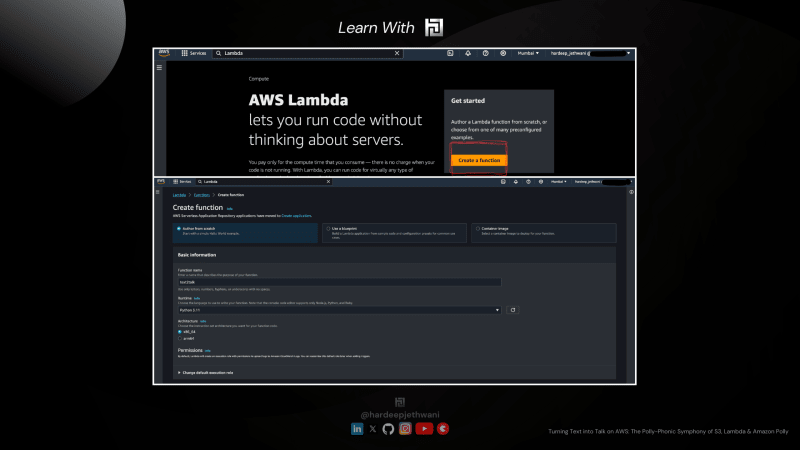Choose arm64 architecture

coord(180,338)
